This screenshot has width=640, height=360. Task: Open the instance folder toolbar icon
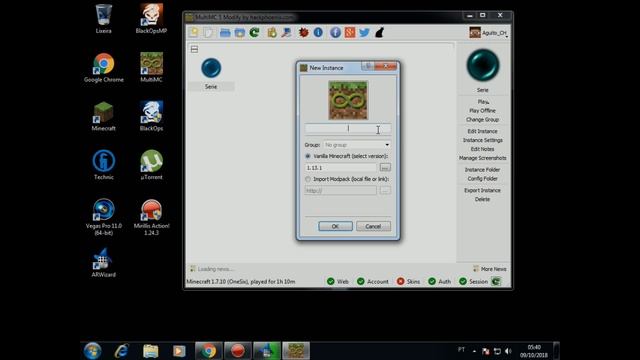tap(225, 33)
